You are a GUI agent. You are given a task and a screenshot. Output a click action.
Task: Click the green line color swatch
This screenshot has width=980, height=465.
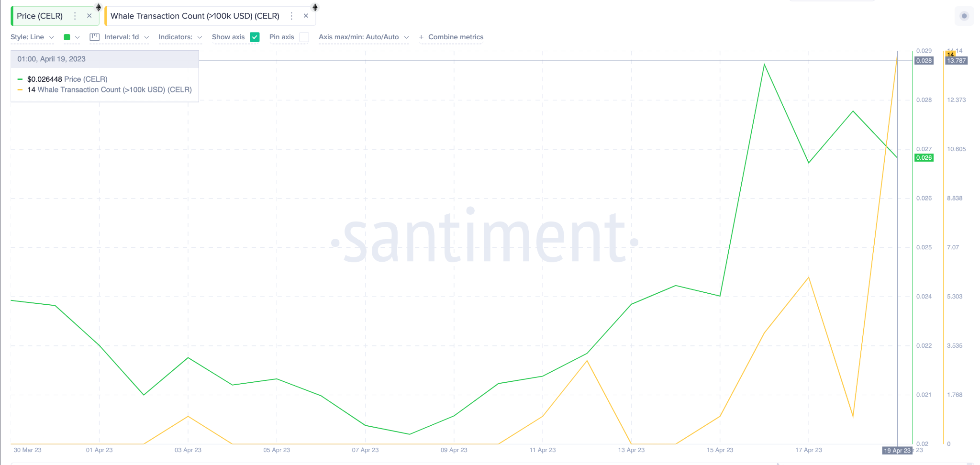point(67,37)
